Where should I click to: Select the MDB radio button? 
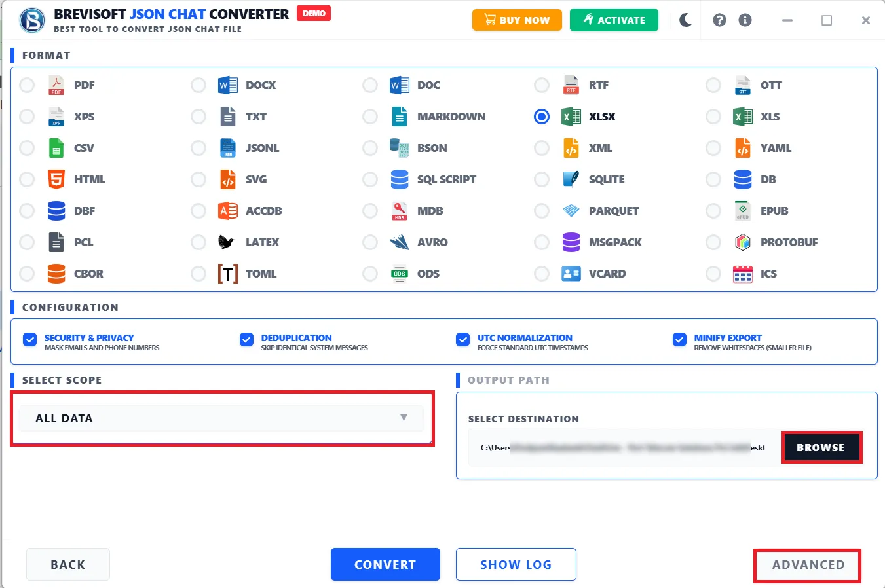370,211
